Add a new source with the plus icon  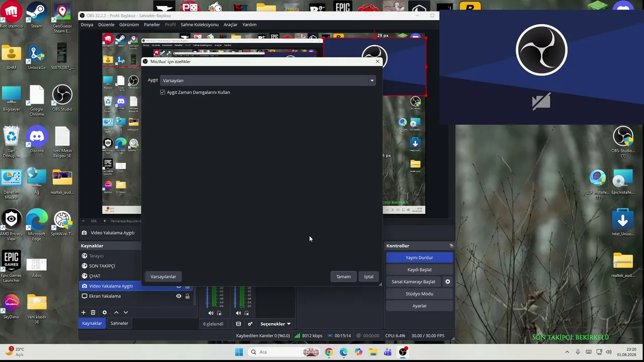coord(84,312)
